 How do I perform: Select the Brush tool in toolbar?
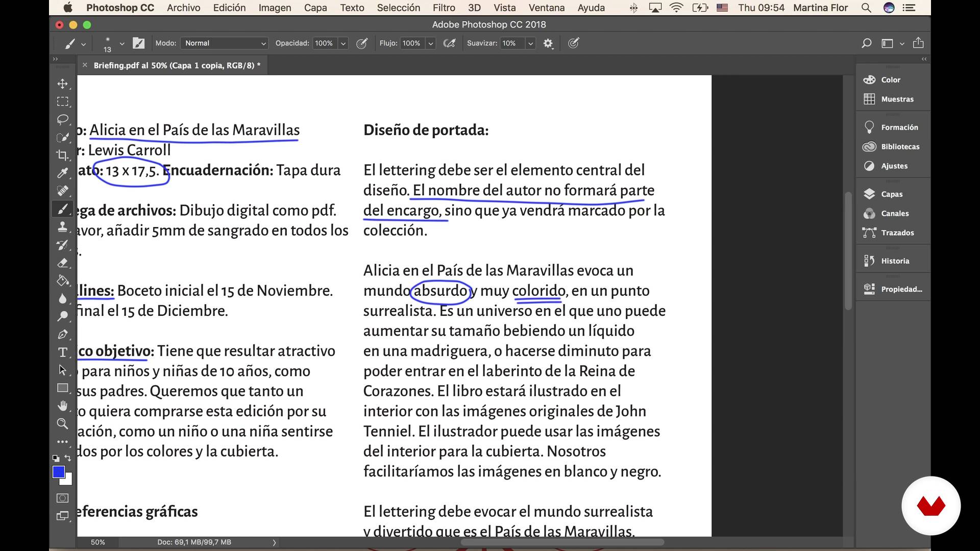62,209
